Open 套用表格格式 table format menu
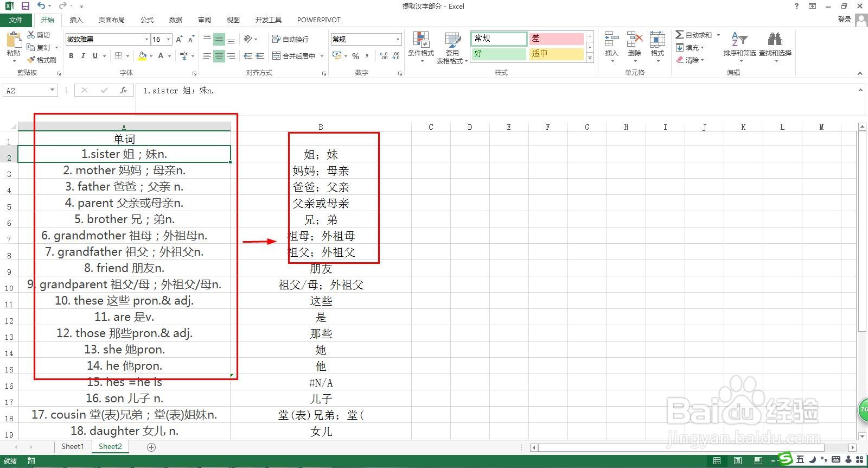This screenshot has height=468, width=868. (452, 48)
